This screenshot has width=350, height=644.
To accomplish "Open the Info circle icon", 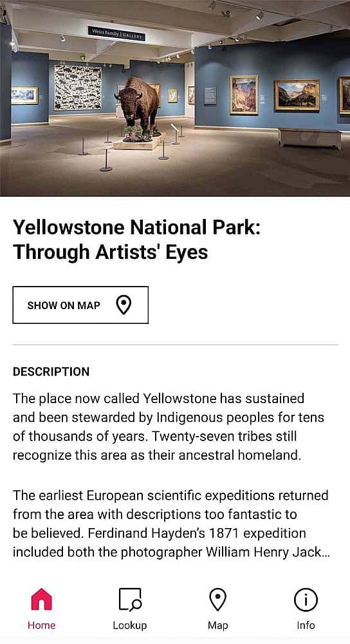I will (x=306, y=600).
